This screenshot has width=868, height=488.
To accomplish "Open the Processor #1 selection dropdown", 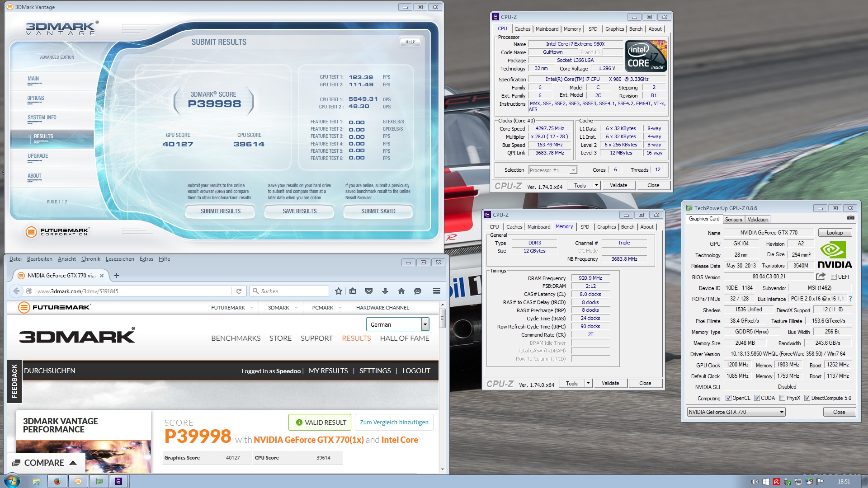I will coord(553,170).
